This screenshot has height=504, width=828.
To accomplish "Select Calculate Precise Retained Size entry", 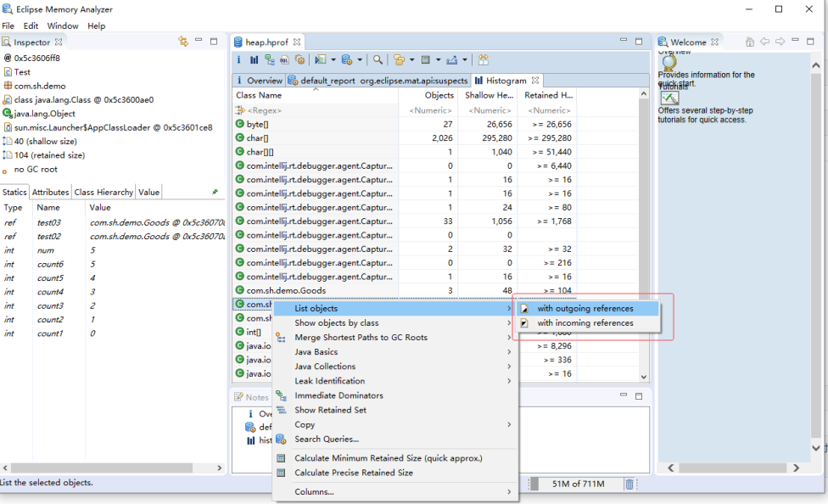I will point(395,473).
